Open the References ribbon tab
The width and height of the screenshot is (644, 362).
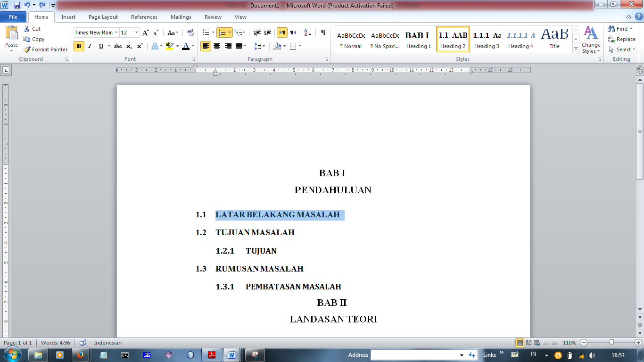pos(144,17)
